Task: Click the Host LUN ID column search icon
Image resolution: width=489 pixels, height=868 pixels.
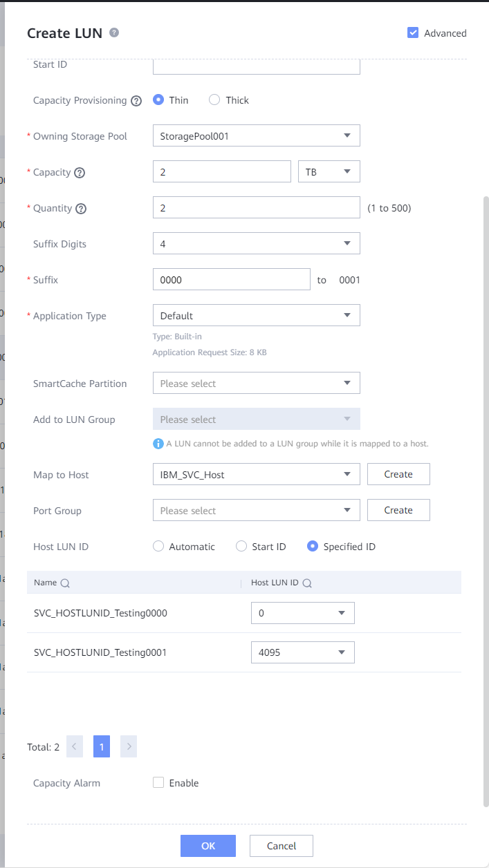Action: (307, 583)
